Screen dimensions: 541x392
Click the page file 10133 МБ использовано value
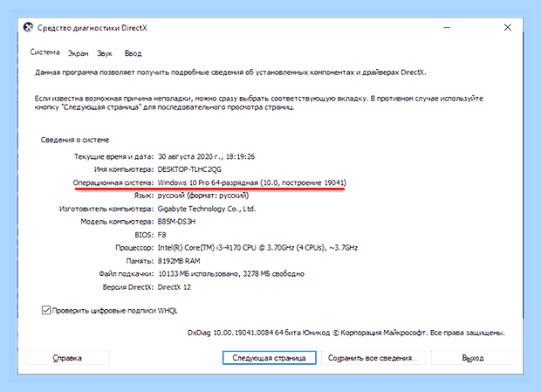[x=231, y=274]
